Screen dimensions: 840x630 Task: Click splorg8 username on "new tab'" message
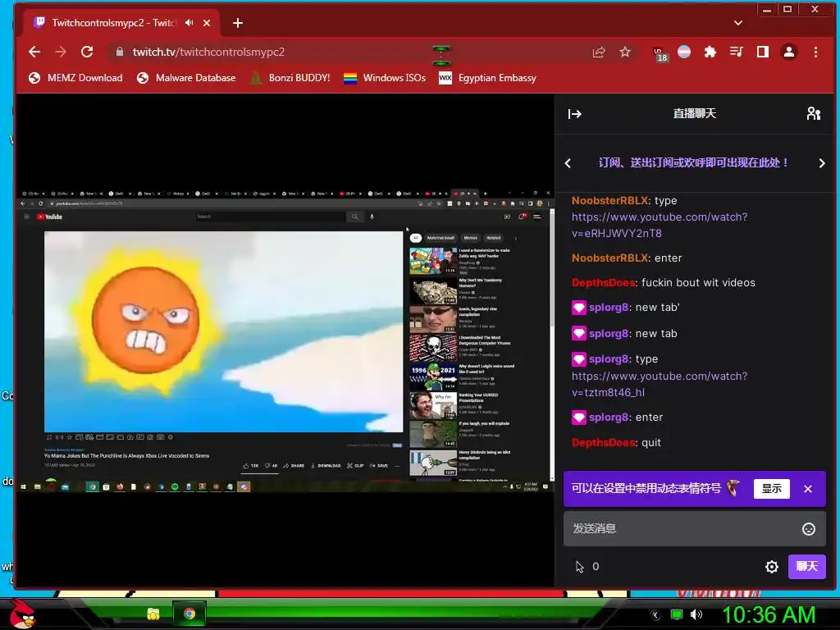tap(609, 307)
